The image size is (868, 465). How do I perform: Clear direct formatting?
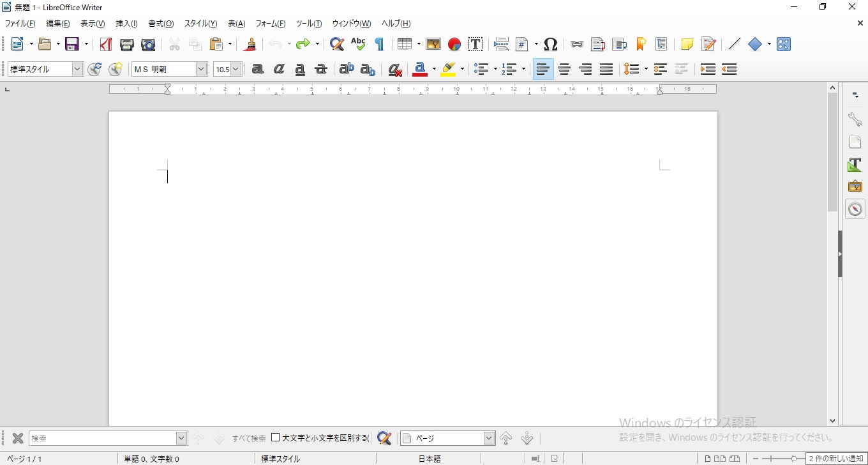pos(395,69)
